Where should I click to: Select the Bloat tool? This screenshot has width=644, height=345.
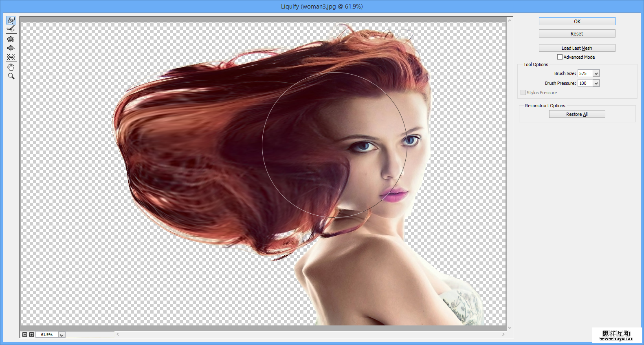11,48
